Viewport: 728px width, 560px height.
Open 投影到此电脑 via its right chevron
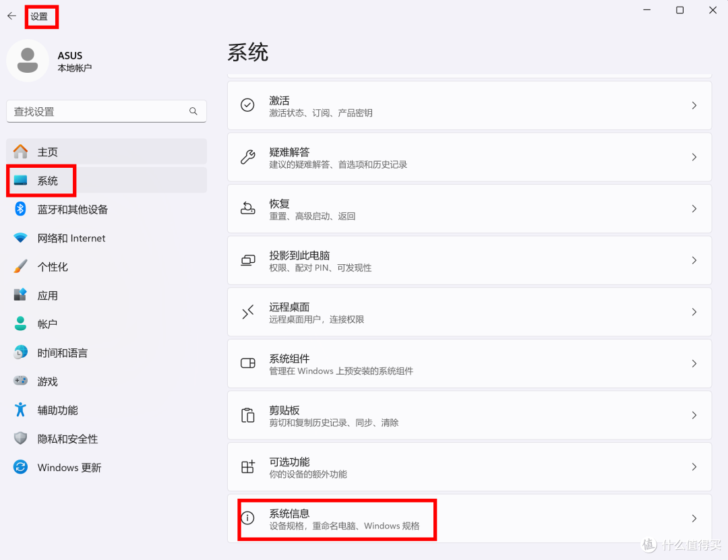[694, 260]
